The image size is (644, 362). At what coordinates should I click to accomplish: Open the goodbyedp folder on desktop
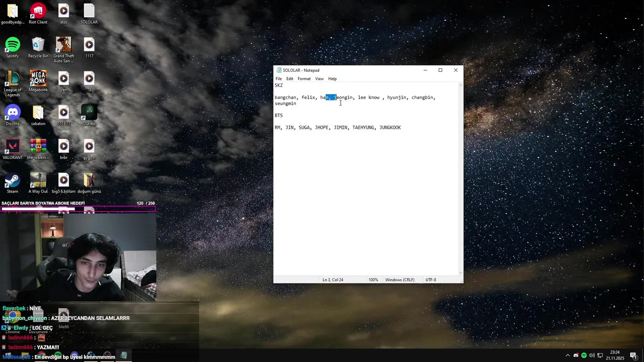click(x=13, y=14)
